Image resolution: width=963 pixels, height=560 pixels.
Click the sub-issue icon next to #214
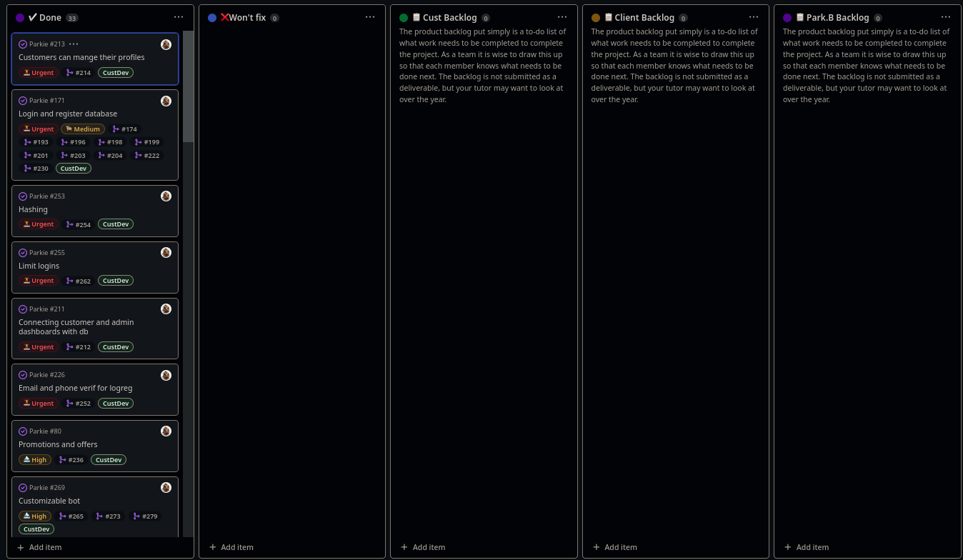click(x=71, y=72)
